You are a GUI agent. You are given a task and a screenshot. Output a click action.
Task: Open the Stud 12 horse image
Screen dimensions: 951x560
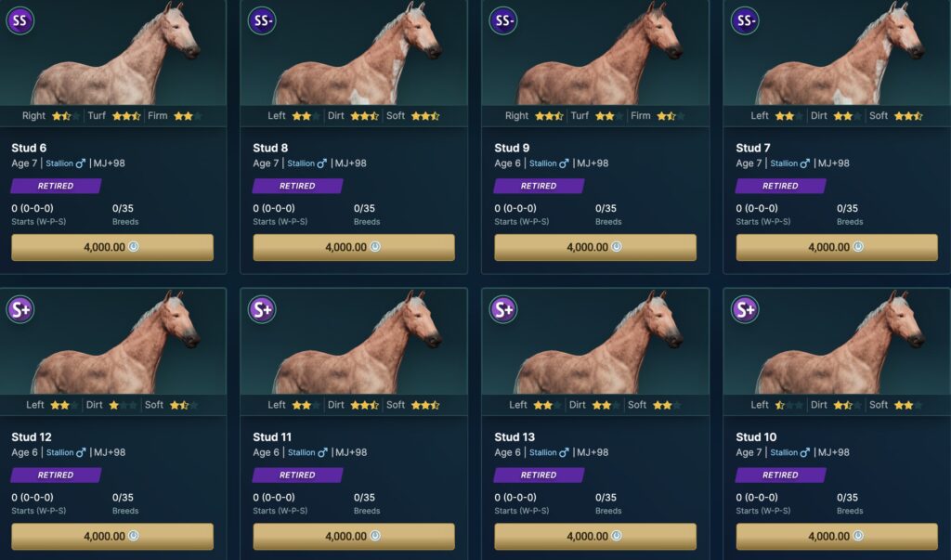[112, 342]
